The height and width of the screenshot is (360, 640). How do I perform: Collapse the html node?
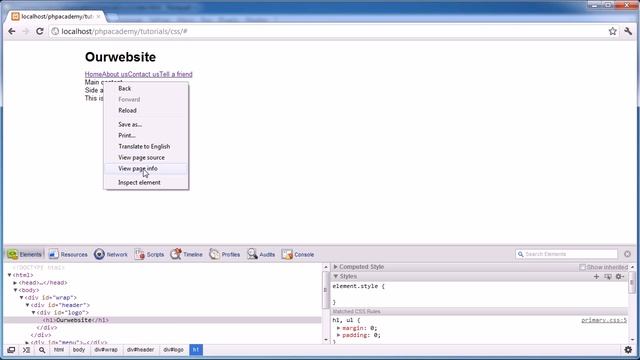pyautogui.click(x=9, y=275)
